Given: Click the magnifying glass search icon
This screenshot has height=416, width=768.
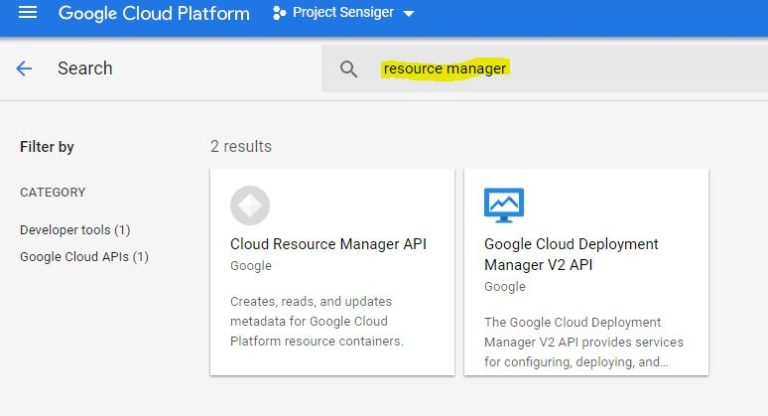Looking at the screenshot, I should click(348, 69).
